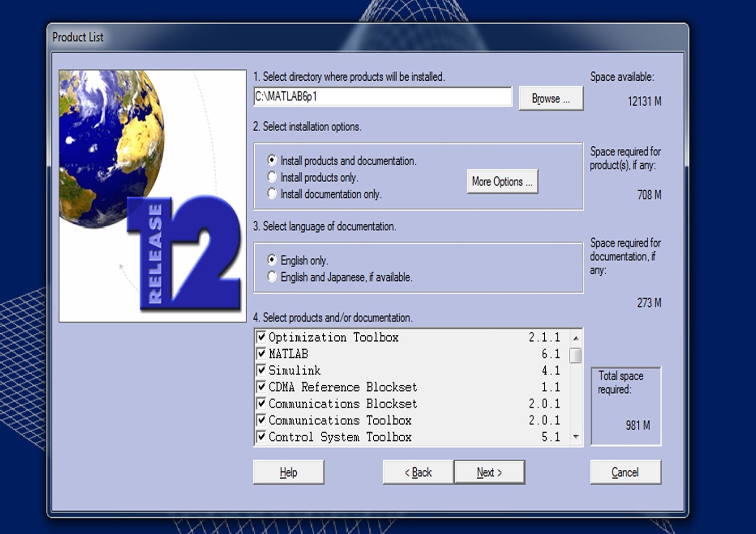Viewport: 756px width, 534px height.
Task: Uncheck the CDMA Reference Blockset checkbox
Action: point(261,387)
